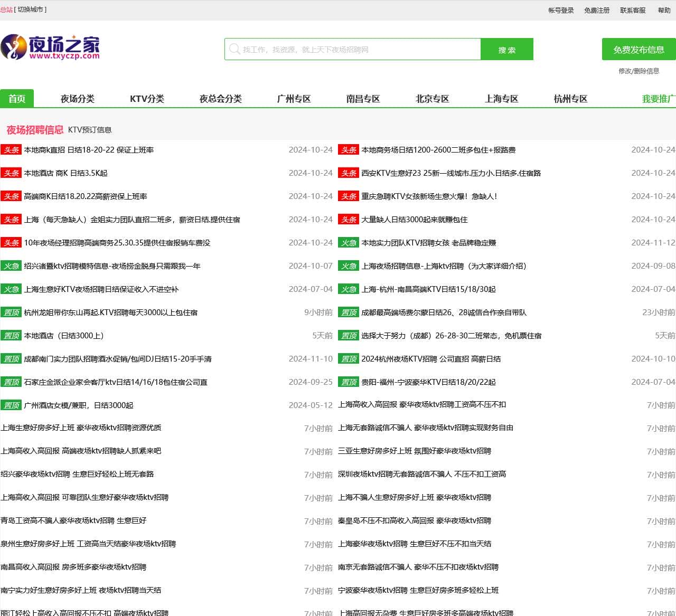
Task: Go to 杭州专区 section
Action: pos(570,99)
